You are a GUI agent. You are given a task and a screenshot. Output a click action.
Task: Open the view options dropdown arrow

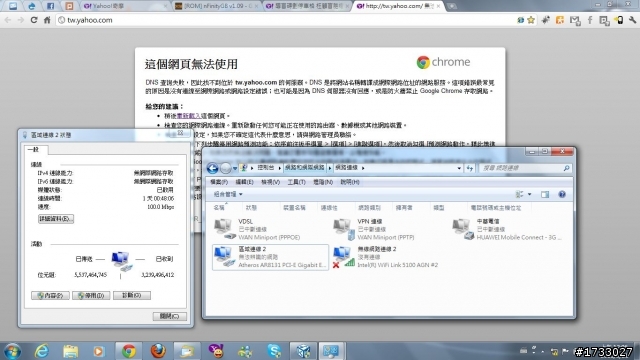(530, 195)
